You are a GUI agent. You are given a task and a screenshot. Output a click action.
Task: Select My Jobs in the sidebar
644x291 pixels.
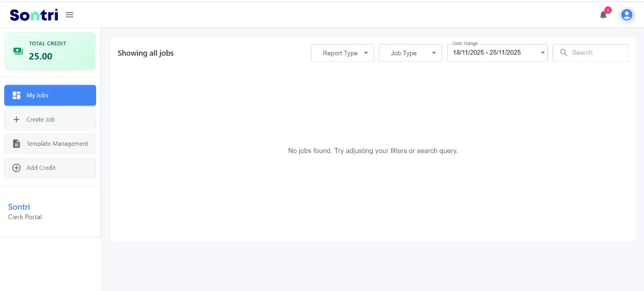(50, 95)
